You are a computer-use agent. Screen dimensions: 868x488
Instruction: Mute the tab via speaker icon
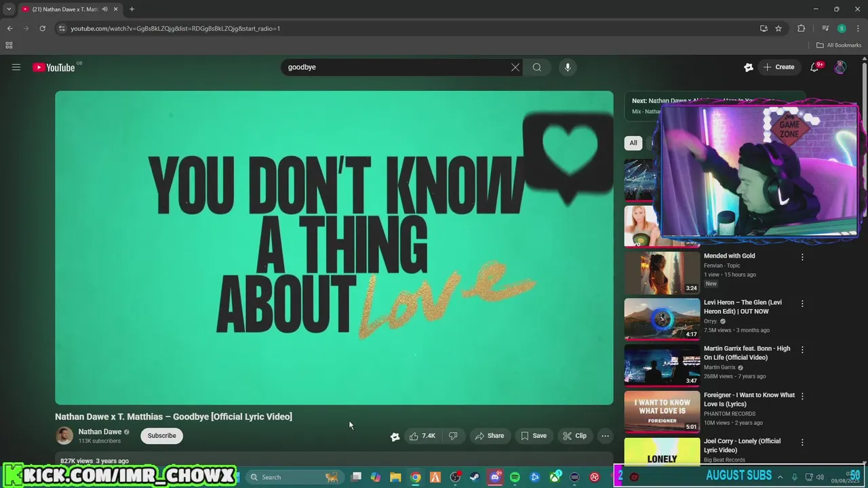[x=104, y=9]
